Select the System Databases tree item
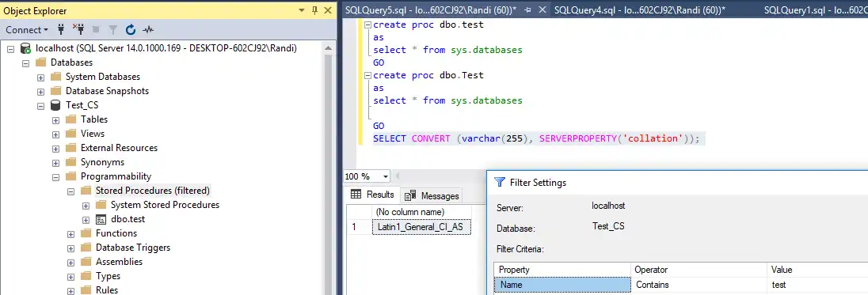 pos(103,77)
